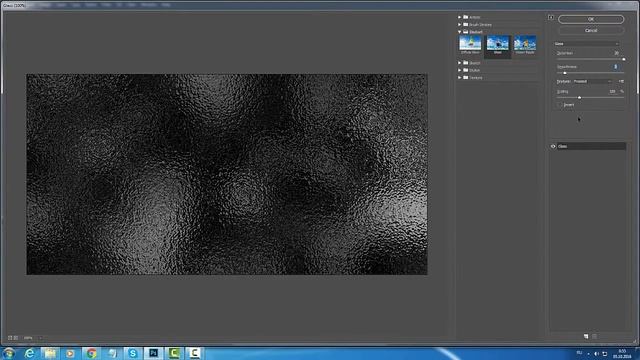Image resolution: width=640 pixels, height=360 pixels.
Task: Click the zoom in button under the preview
Action: pos(16,338)
